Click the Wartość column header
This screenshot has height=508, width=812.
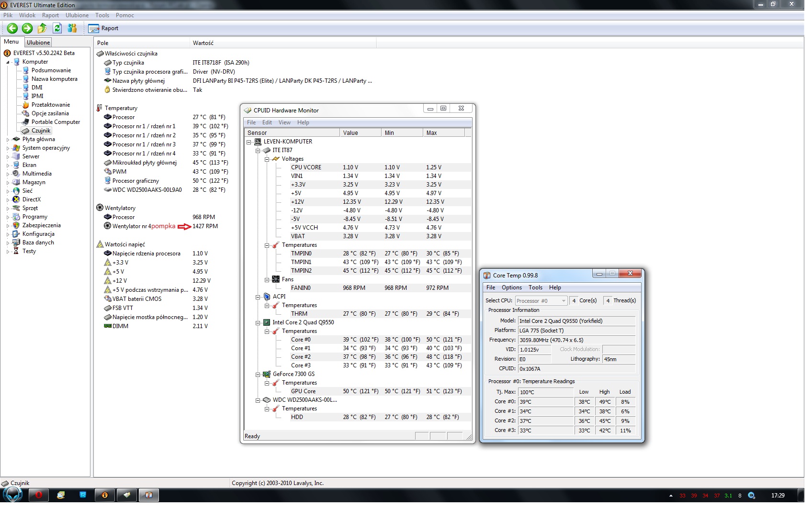pyautogui.click(x=283, y=43)
